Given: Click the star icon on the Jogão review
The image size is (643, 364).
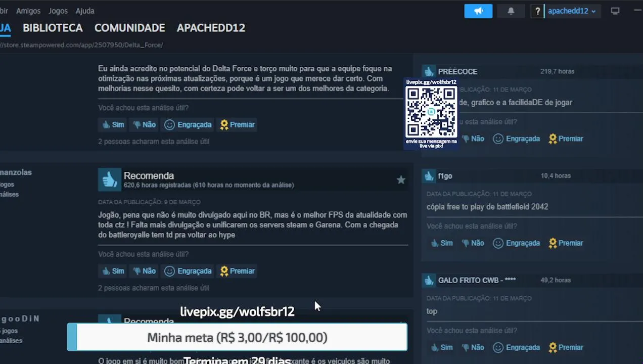Looking at the screenshot, I should click(401, 180).
